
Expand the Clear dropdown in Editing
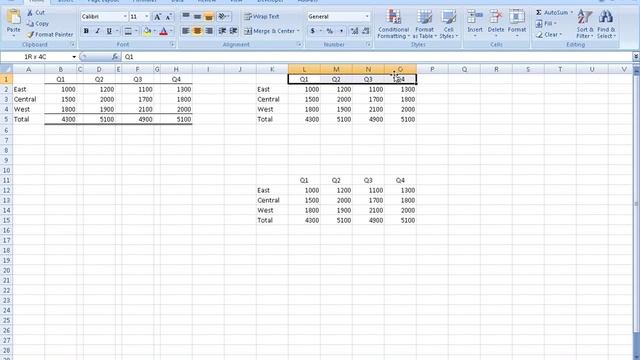pyautogui.click(x=560, y=35)
